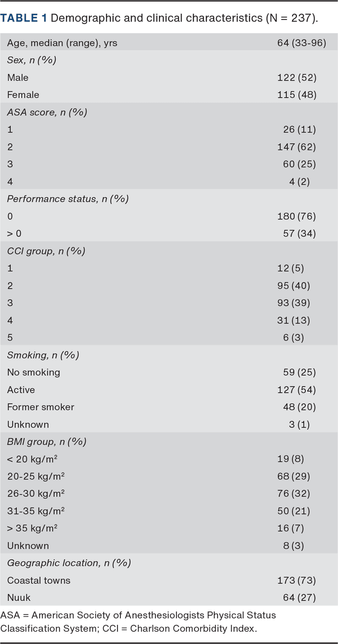The height and width of the screenshot is (644, 338).
Task: Click the Smoking, n (%) section header
Action: tap(43, 355)
